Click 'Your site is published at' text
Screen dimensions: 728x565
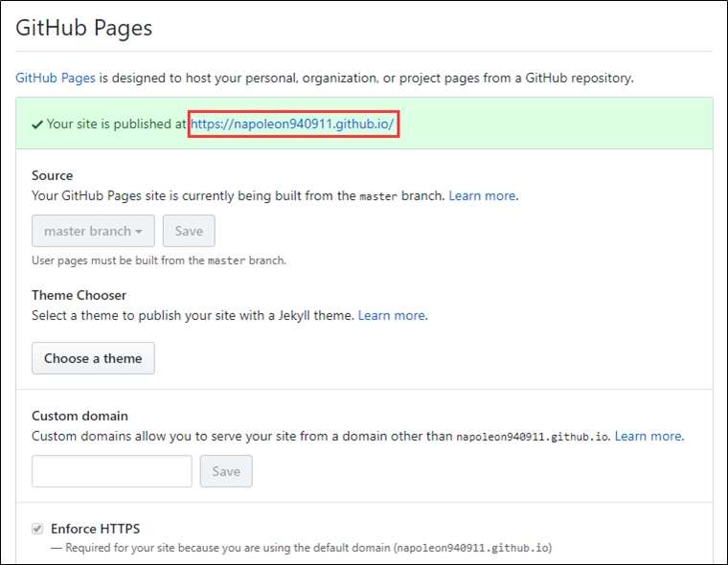pyautogui.click(x=116, y=124)
